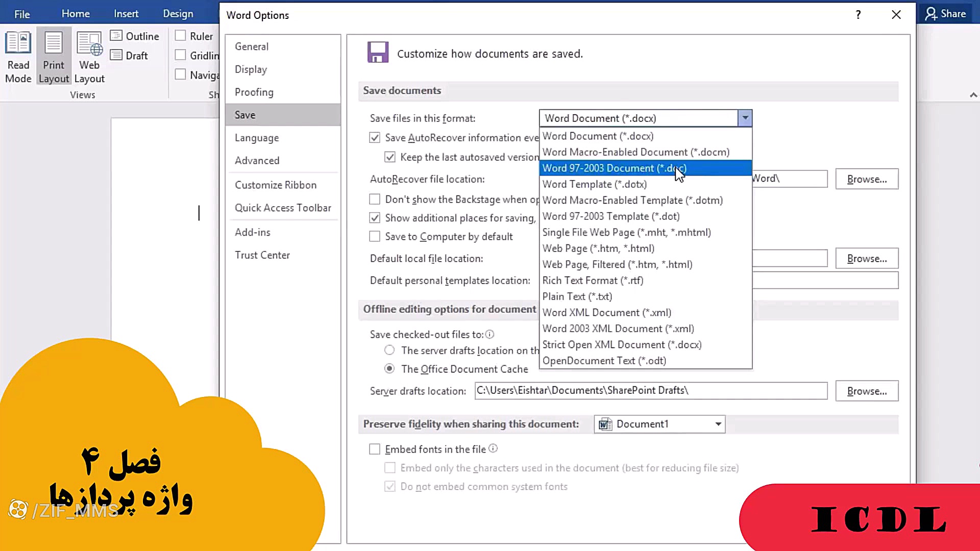Toggle the Gridlines checkbox

(180, 55)
